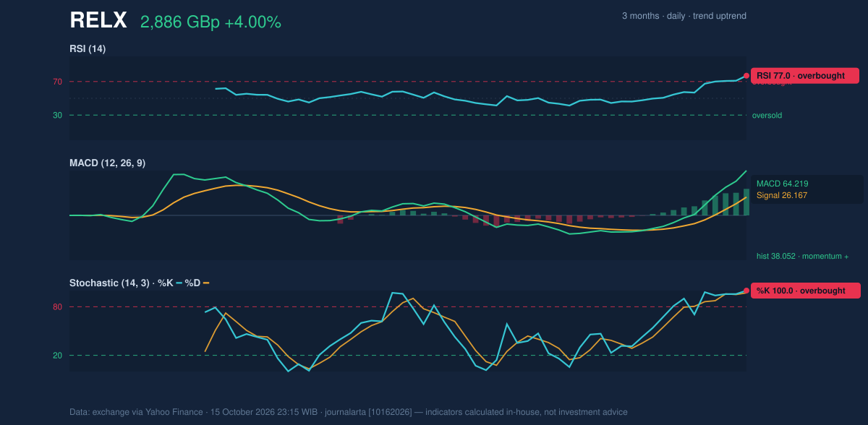The width and height of the screenshot is (868, 425).
Task: Click the MACD (12, 26, 9) heading
Action: (x=107, y=163)
